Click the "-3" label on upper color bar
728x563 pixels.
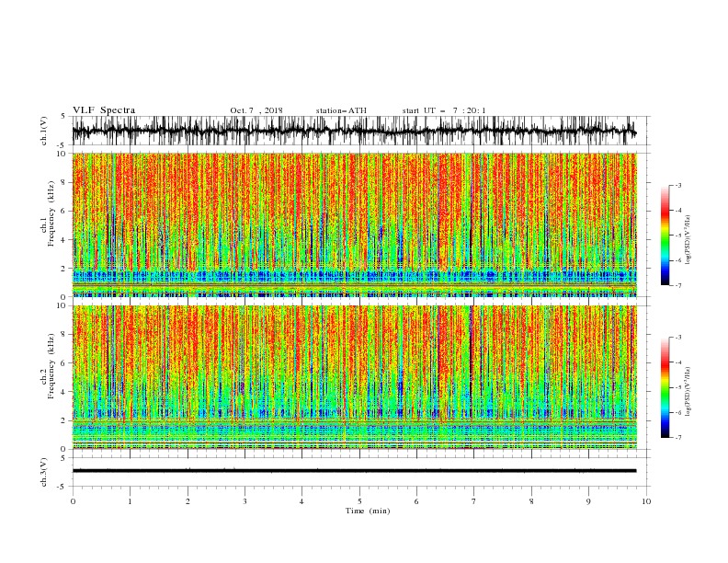(x=678, y=185)
